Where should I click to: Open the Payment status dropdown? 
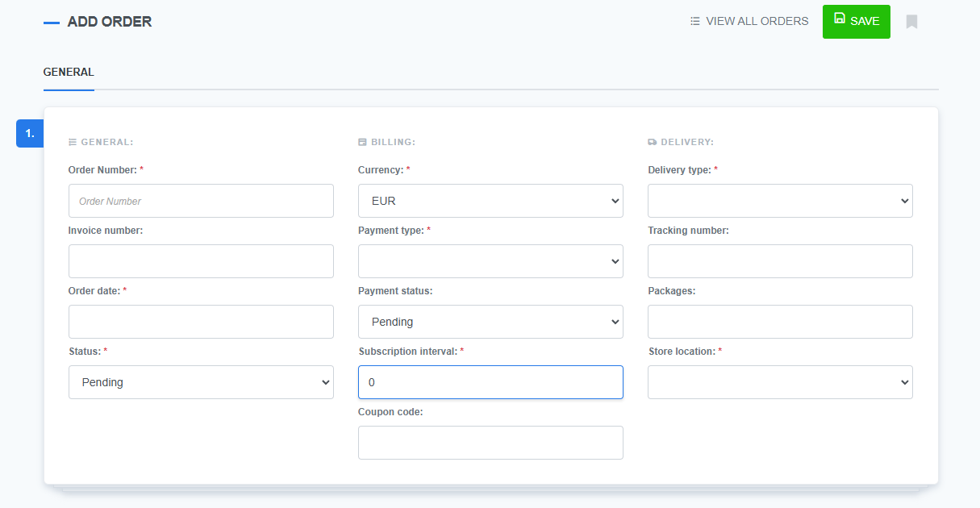490,322
